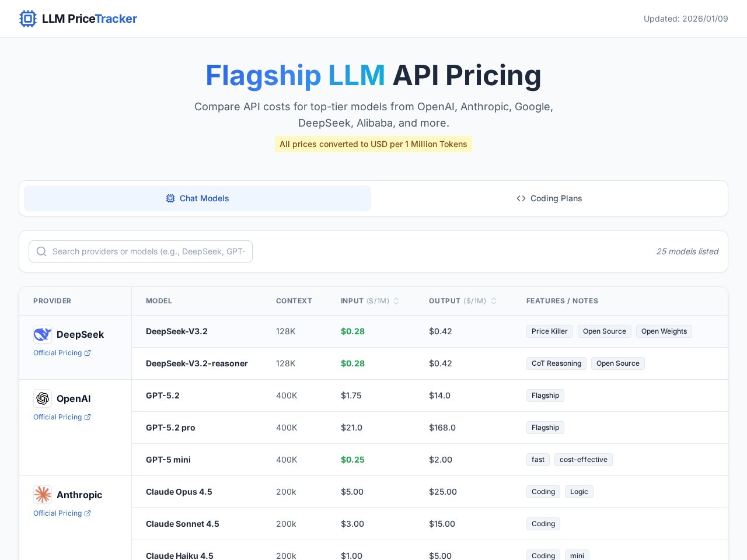Click the Logic tag on Claude Opus 4.5

point(579,492)
